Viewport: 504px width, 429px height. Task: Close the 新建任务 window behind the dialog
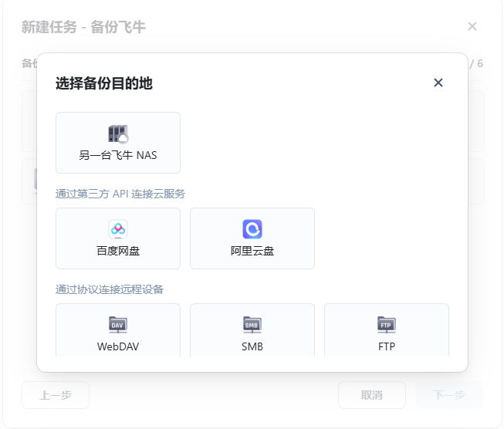tap(472, 26)
